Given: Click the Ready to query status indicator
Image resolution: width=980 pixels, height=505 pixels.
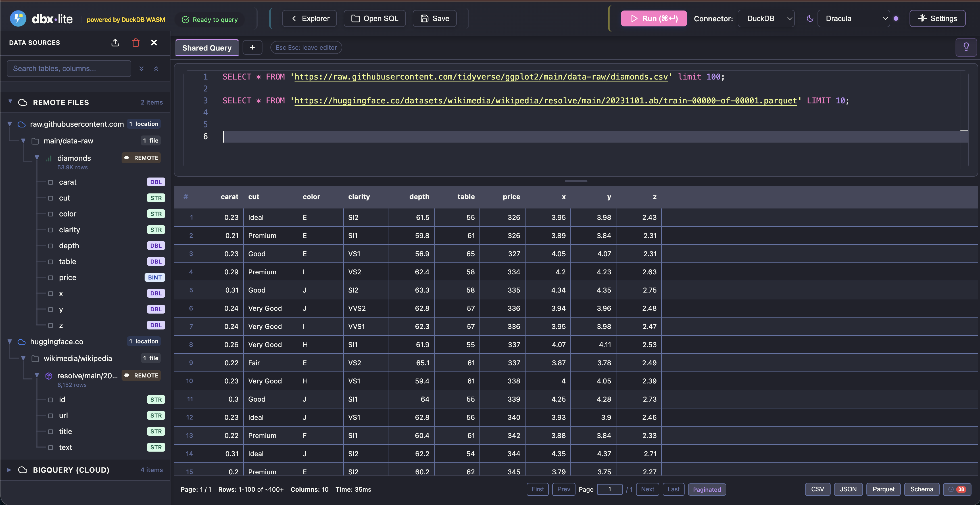Looking at the screenshot, I should 210,19.
